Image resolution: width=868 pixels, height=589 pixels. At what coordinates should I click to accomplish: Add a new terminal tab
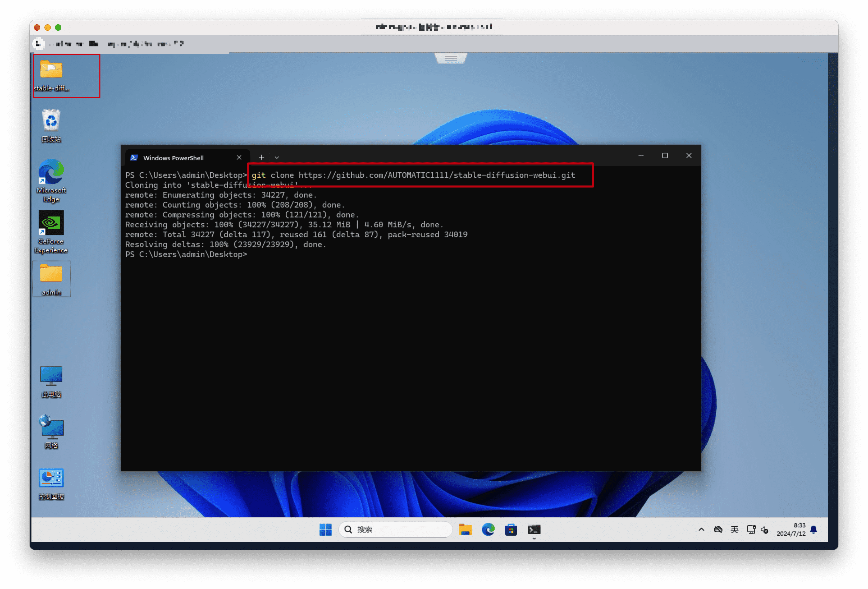pyautogui.click(x=262, y=158)
